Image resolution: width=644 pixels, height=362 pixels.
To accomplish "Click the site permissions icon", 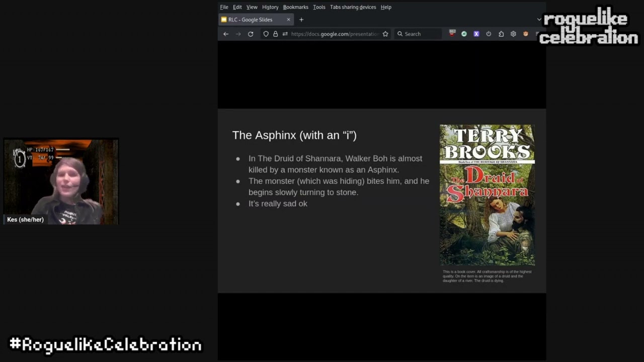I will click(285, 34).
